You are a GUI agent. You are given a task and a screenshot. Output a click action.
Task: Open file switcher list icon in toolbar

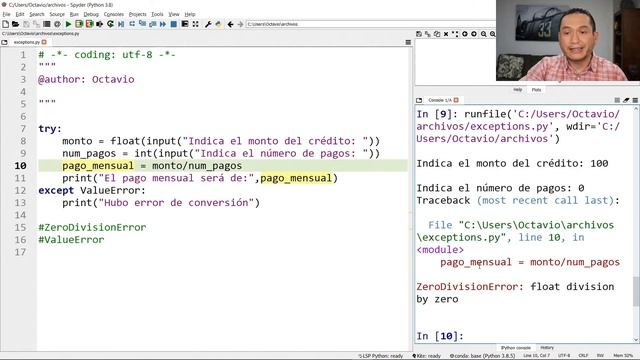tap(47, 24)
